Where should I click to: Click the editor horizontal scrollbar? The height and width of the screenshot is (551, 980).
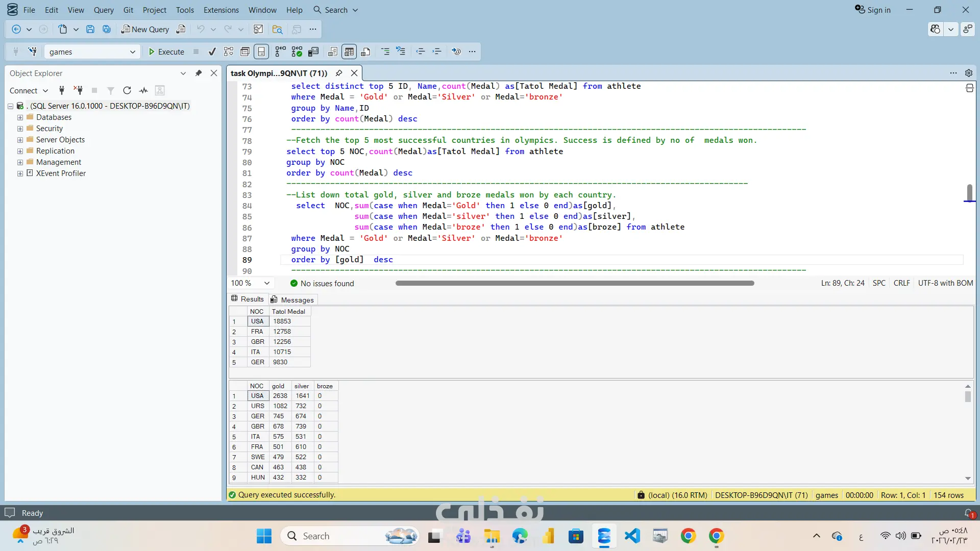tap(574, 283)
